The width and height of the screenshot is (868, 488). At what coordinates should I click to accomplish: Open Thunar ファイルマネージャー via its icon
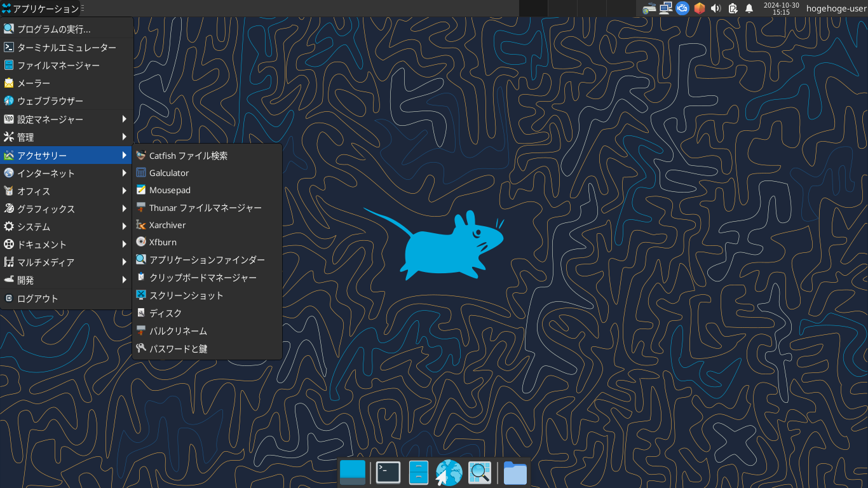pos(141,207)
